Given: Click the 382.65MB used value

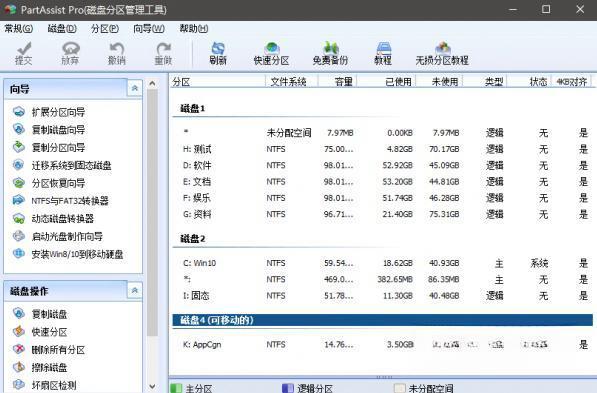Looking at the screenshot, I should [395, 280].
